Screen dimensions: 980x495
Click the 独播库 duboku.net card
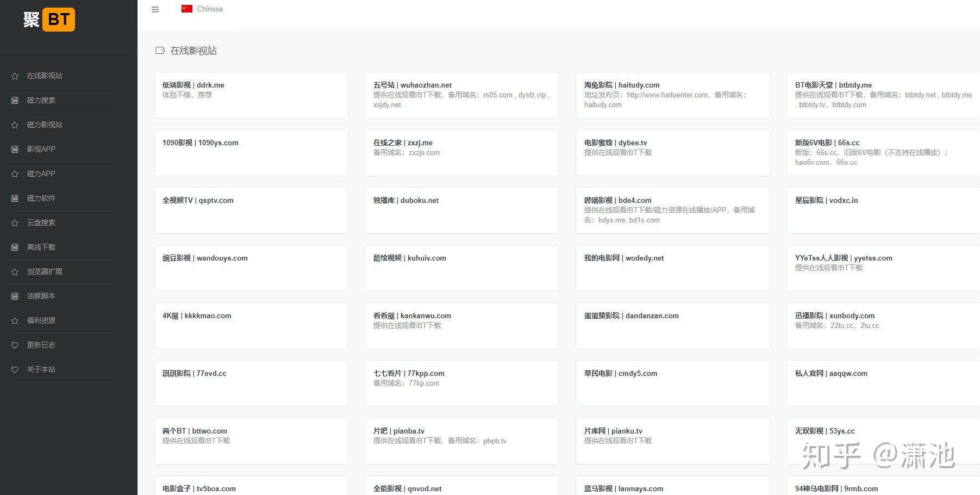click(x=461, y=210)
